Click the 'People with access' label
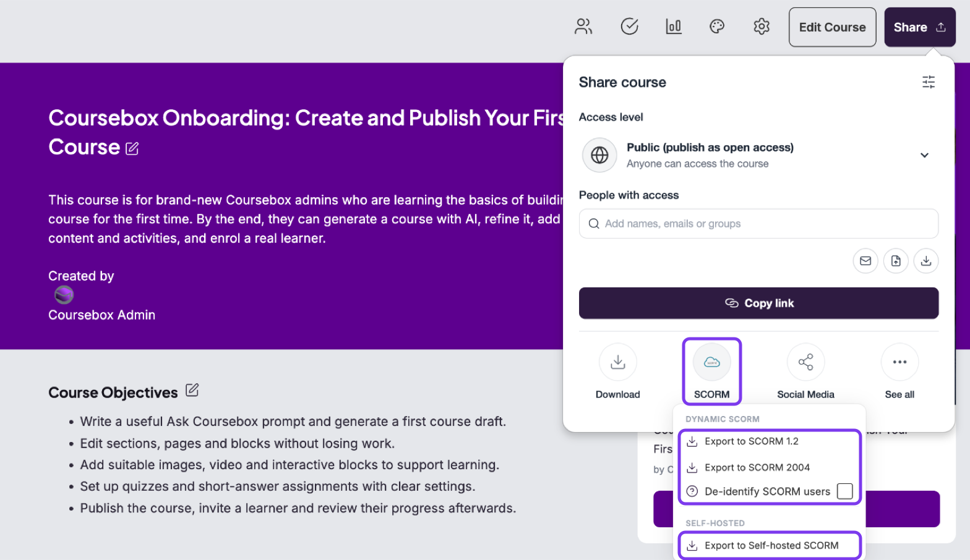 pos(629,195)
